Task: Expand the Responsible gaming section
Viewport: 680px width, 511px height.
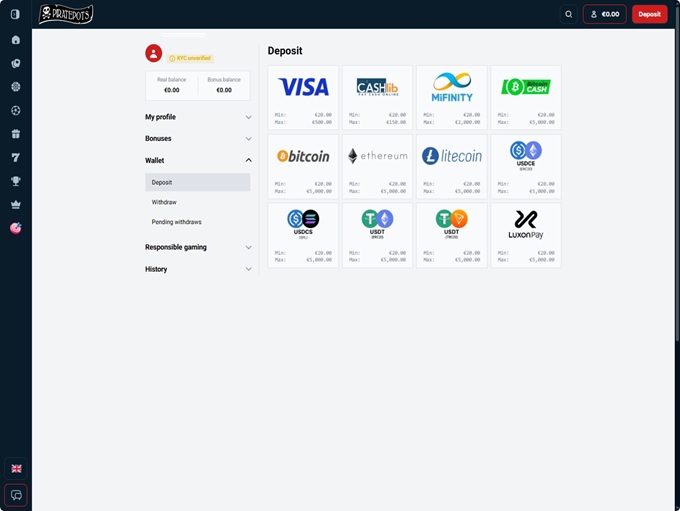Action: pos(198,247)
